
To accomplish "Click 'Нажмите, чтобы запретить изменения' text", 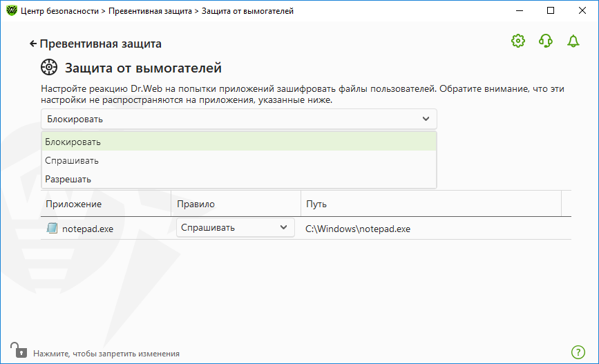I will (x=106, y=354).
